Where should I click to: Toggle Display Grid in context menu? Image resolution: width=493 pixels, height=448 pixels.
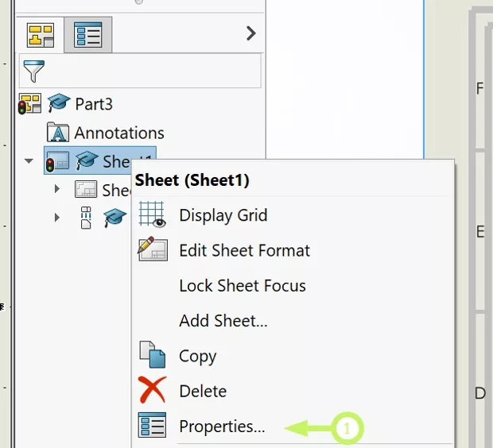[x=223, y=215]
